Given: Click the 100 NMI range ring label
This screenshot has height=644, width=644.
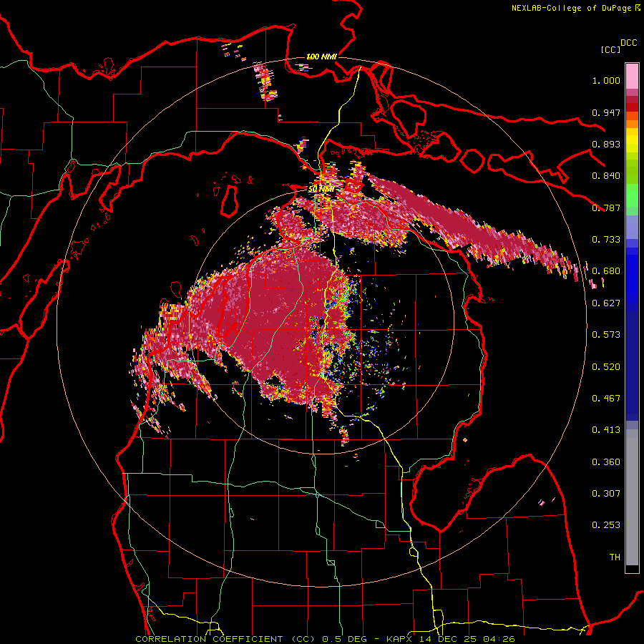Looking at the screenshot, I should [321, 57].
